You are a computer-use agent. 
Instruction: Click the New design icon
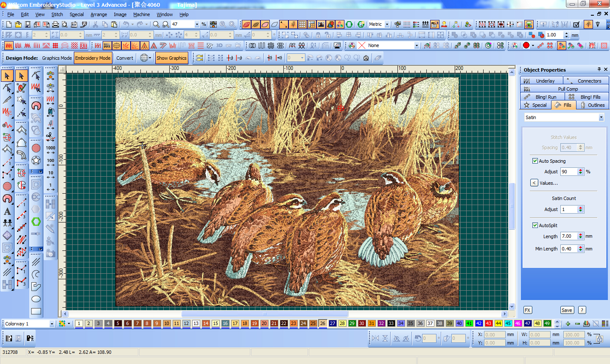pos(8,25)
